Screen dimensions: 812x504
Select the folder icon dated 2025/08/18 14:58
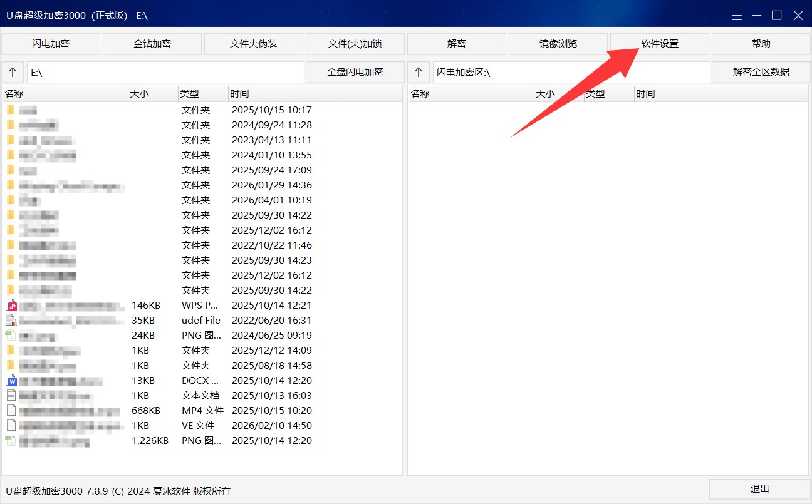point(11,365)
